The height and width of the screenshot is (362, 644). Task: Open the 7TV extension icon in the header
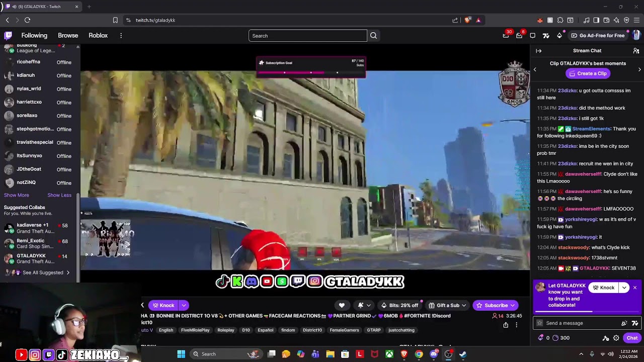pos(546,36)
